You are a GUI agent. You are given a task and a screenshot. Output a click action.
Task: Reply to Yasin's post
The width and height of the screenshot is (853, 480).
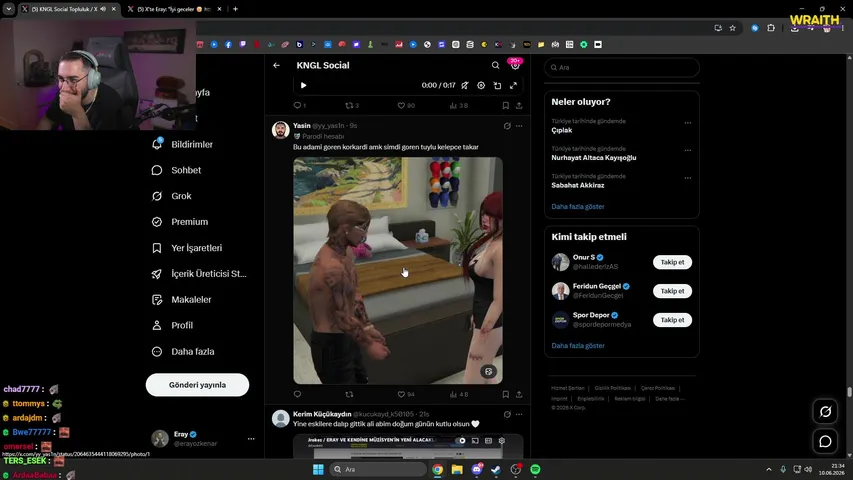(297, 394)
